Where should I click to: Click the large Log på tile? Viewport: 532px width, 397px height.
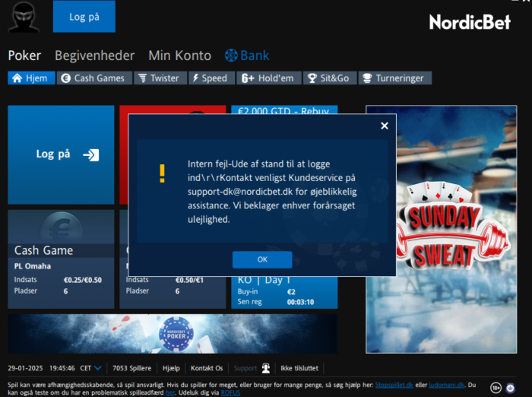(x=61, y=154)
